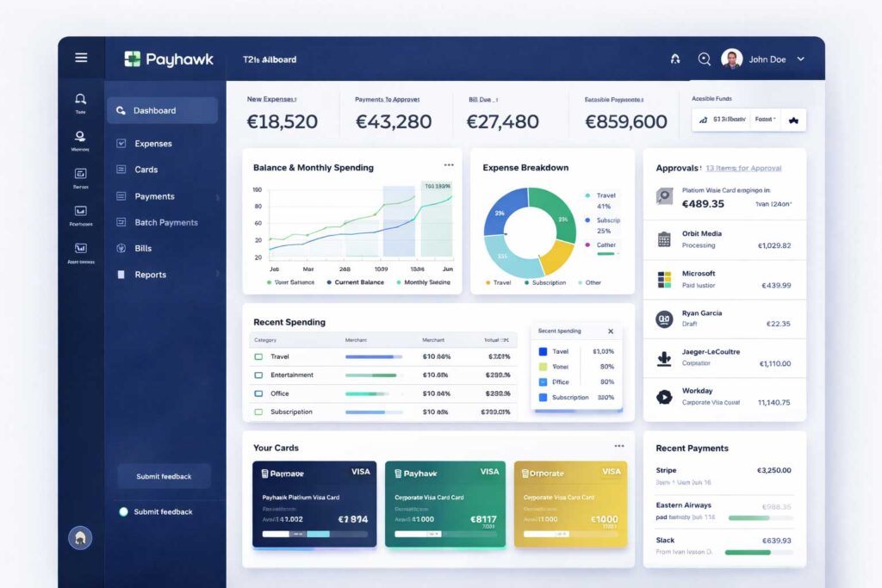Click the Payhawk logo icon
The image size is (882, 588).
click(x=135, y=59)
